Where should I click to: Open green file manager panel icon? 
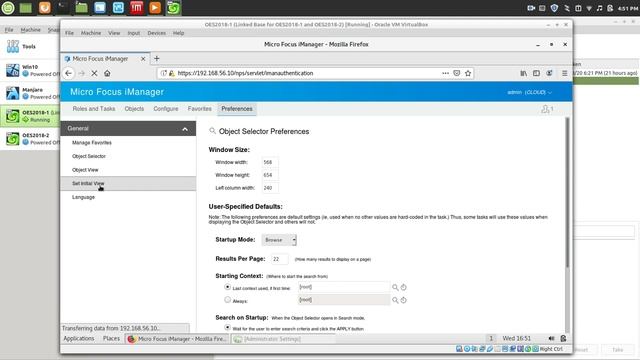click(81, 8)
